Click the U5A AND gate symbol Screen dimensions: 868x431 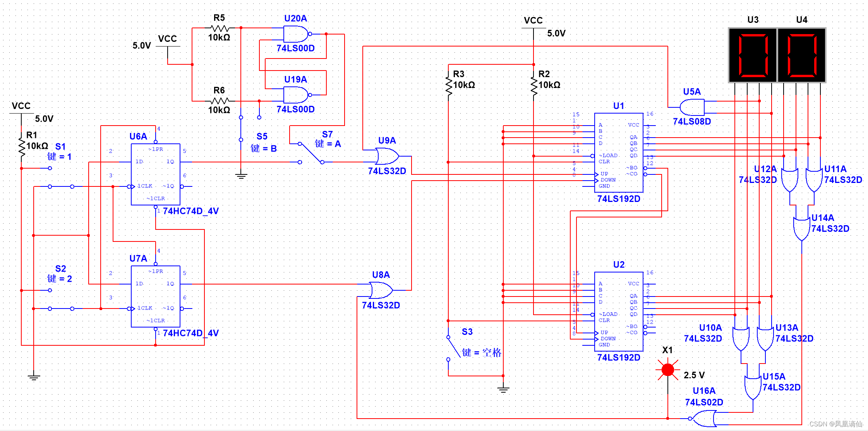click(x=693, y=107)
